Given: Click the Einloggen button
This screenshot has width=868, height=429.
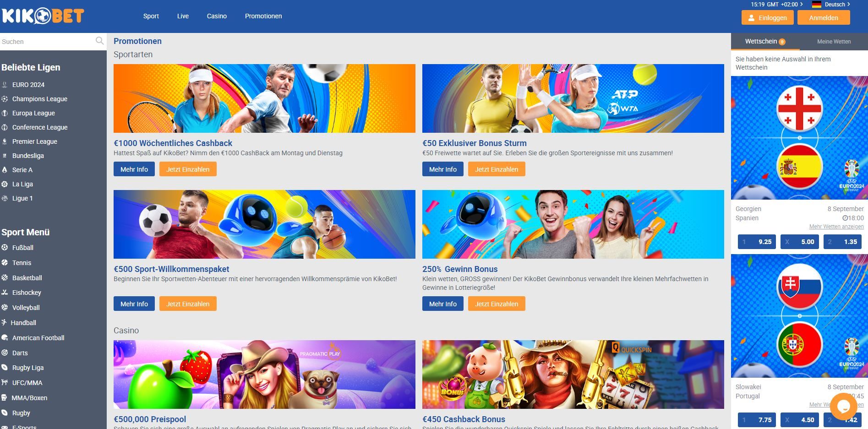Looking at the screenshot, I should [x=768, y=18].
